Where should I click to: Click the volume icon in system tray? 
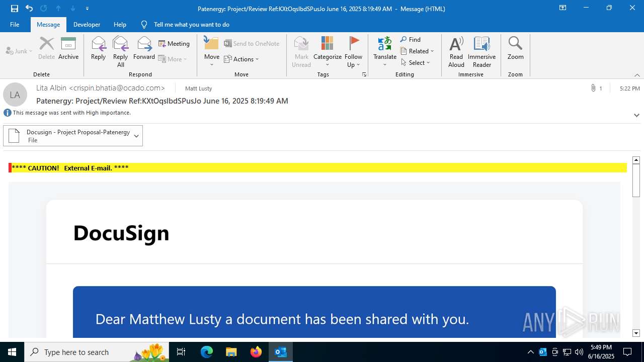tap(579, 352)
